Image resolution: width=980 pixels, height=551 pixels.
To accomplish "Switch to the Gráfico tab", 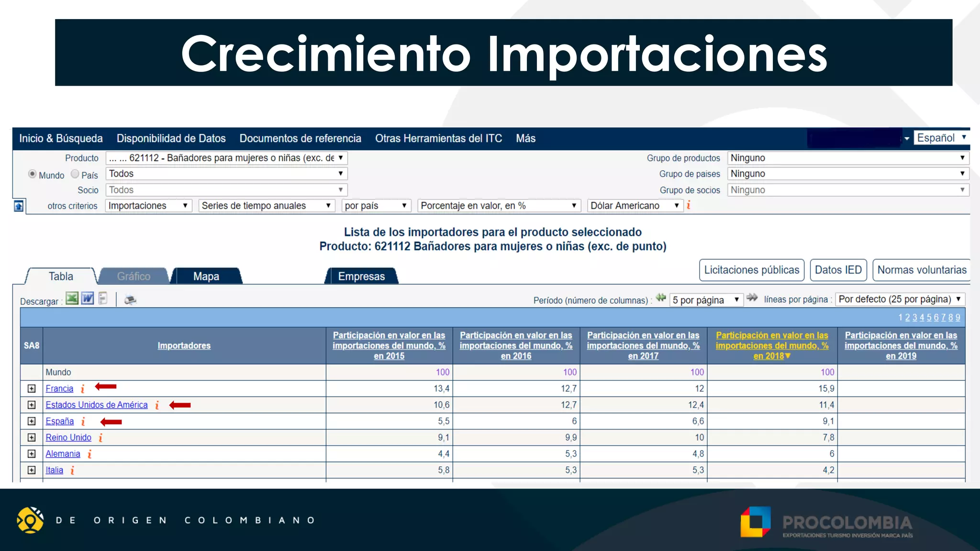I will (134, 276).
